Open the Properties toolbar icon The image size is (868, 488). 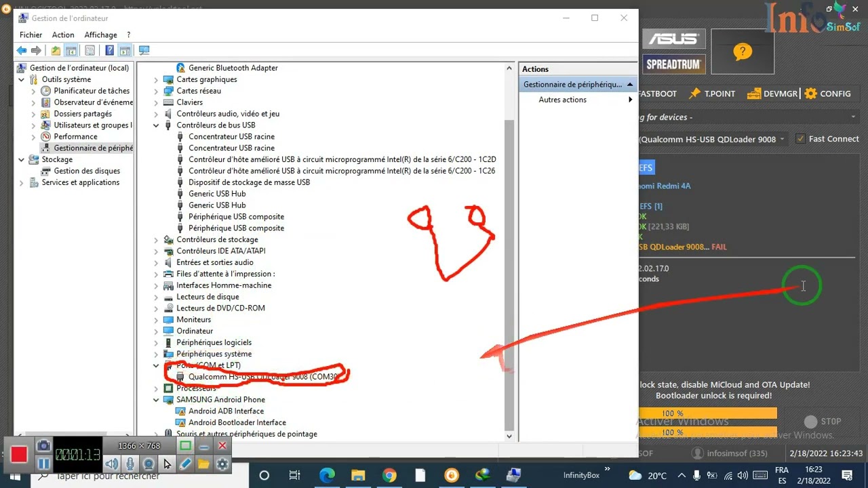90,50
